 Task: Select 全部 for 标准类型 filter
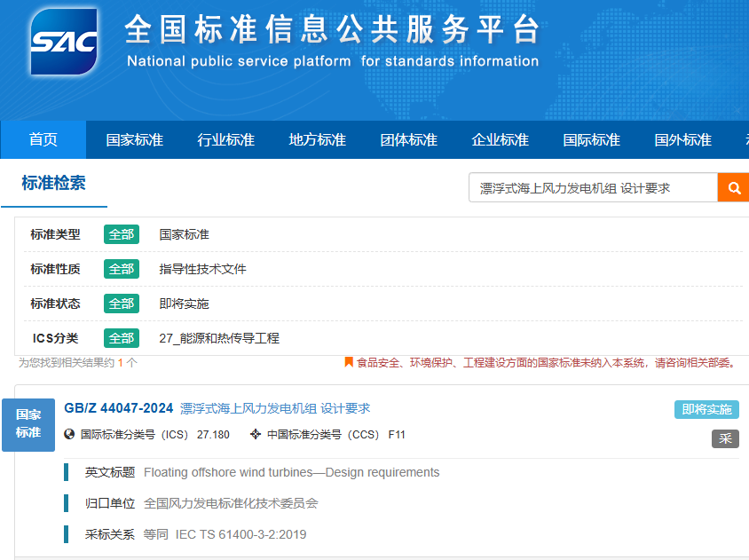coord(122,234)
